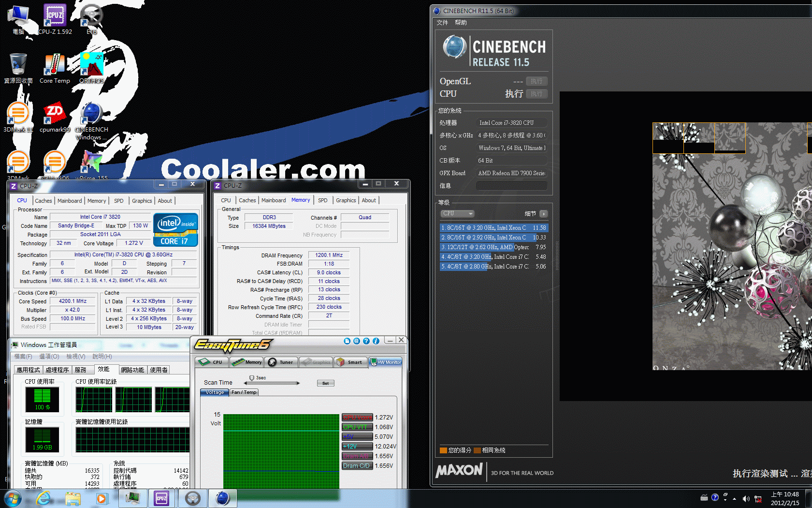Image resolution: width=812 pixels, height=508 pixels.
Task: Switch left CPU-Z to Caches tab
Action: 43,201
